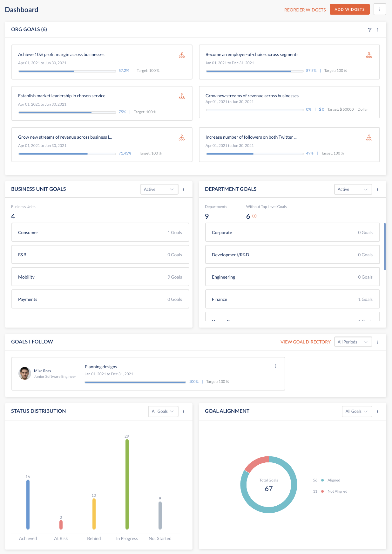
Task: Open the Goals I Follow widget kebab menu
Action: (x=377, y=342)
